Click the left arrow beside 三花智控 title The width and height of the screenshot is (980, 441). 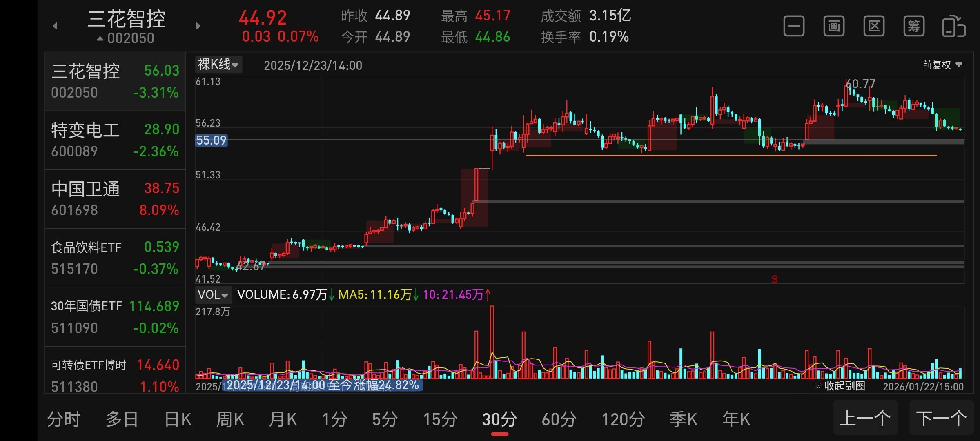click(55, 26)
